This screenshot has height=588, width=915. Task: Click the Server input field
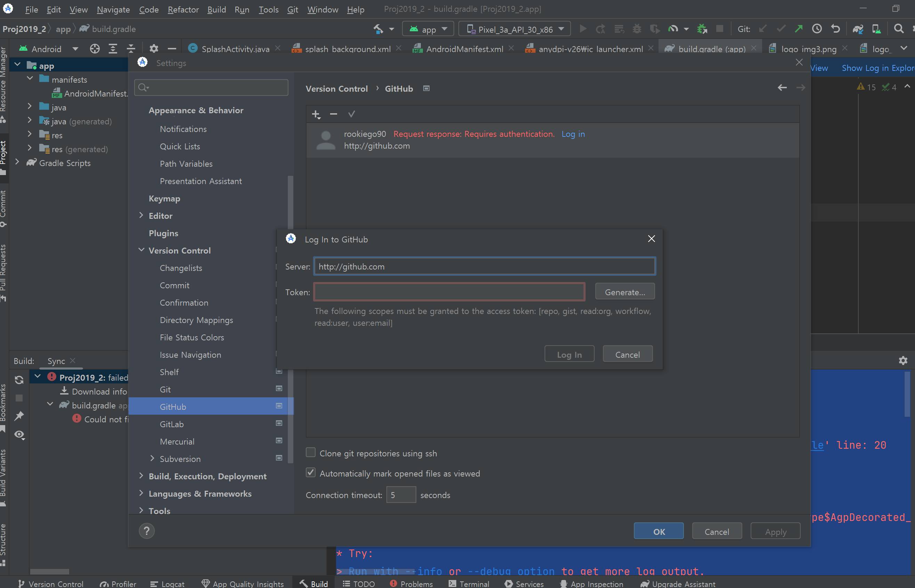484,266
